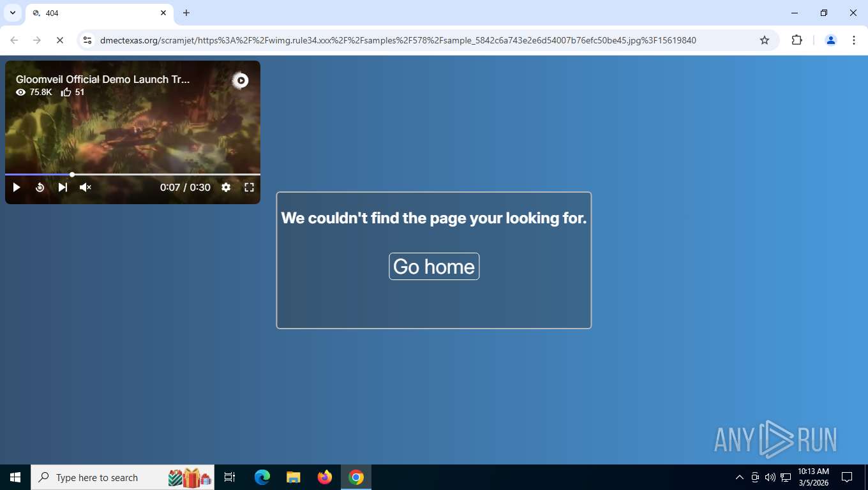Viewport: 868px width, 490px height.
Task: Click the address bar URL
Action: [x=398, y=40]
